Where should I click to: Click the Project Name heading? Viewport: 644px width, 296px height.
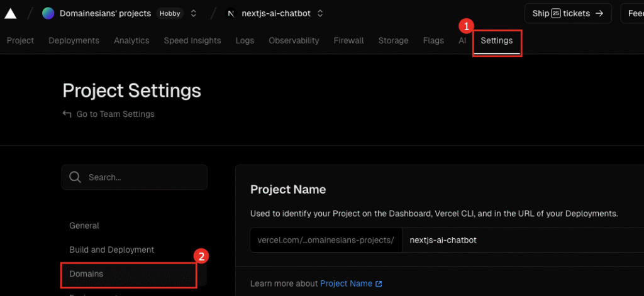(288, 189)
